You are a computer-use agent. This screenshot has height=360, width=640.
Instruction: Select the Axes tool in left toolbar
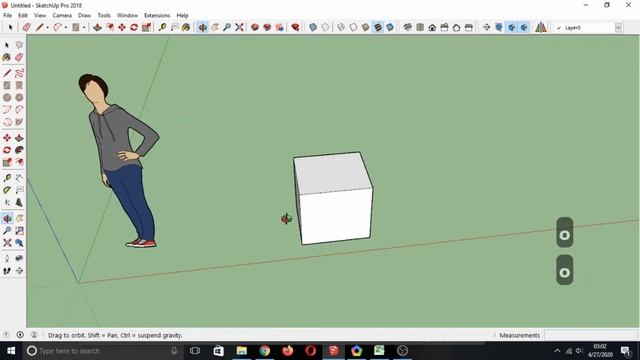coord(7,202)
